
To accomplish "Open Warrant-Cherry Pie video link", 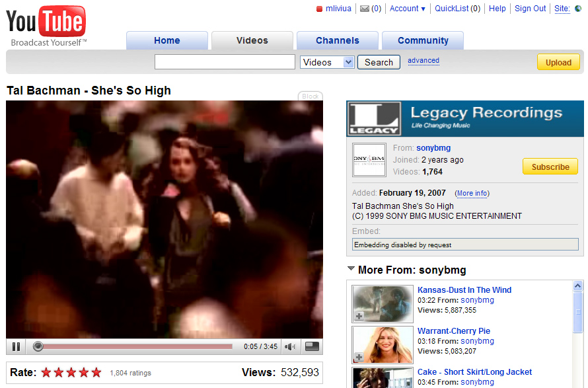I will (x=454, y=331).
